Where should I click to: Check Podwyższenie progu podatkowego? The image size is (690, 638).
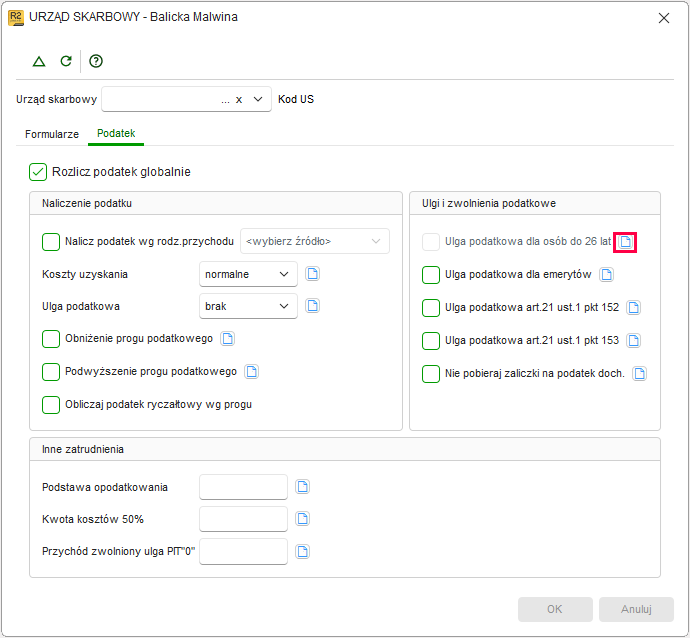[51, 372]
